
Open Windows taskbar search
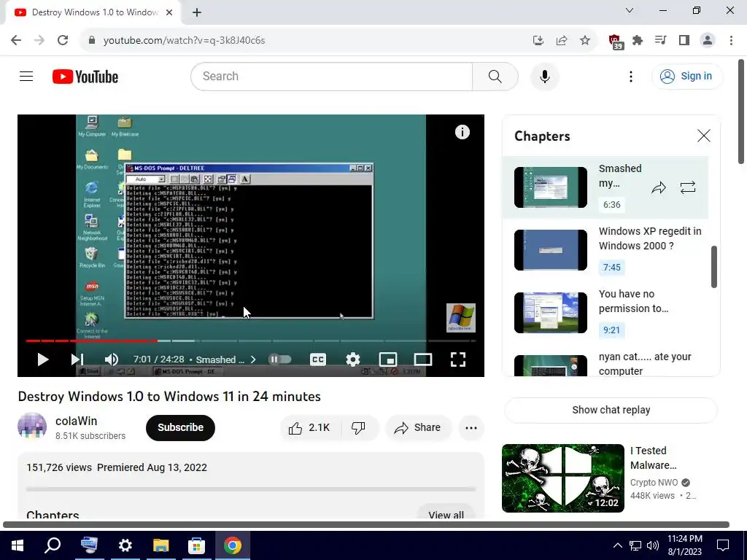click(x=53, y=545)
